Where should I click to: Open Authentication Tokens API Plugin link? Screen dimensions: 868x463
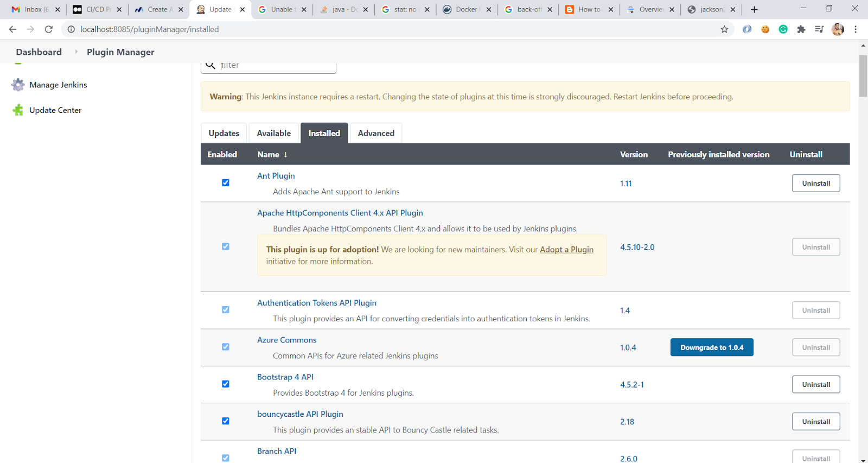pos(317,303)
